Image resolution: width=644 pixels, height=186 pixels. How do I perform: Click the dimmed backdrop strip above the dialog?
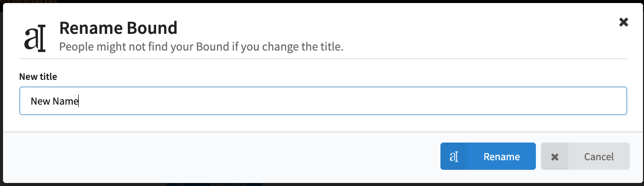pos(323,2)
